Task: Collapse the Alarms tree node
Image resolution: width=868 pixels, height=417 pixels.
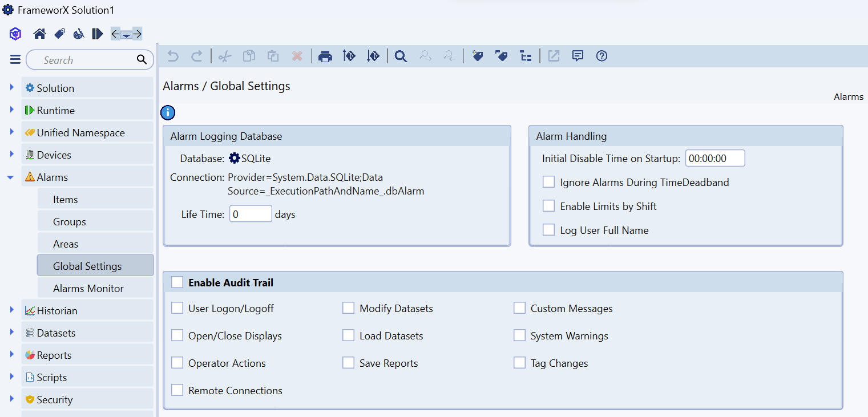Action: point(11,177)
